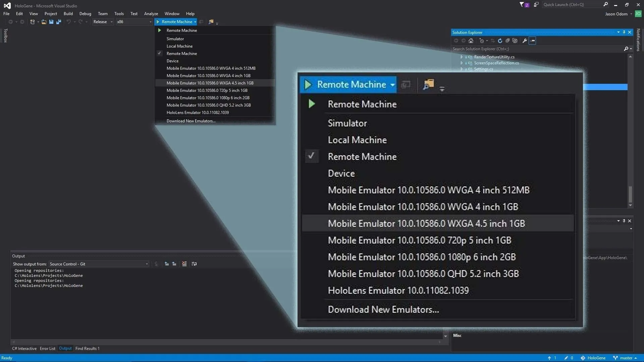The height and width of the screenshot is (362, 644).
Task: Open the Team menu
Action: tap(103, 14)
